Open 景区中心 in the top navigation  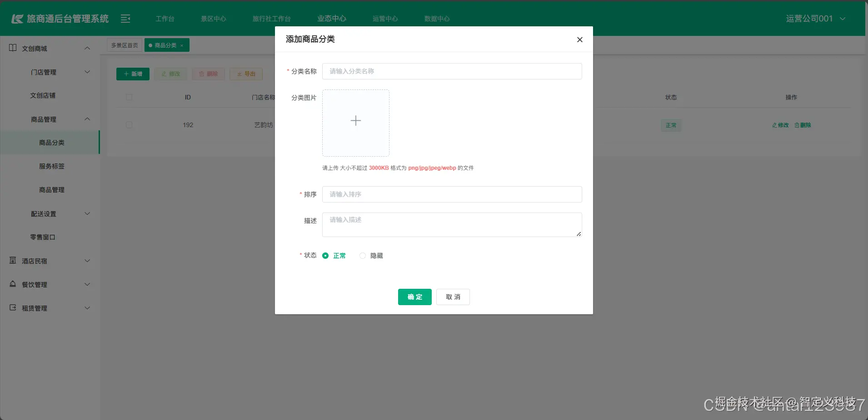pos(214,19)
